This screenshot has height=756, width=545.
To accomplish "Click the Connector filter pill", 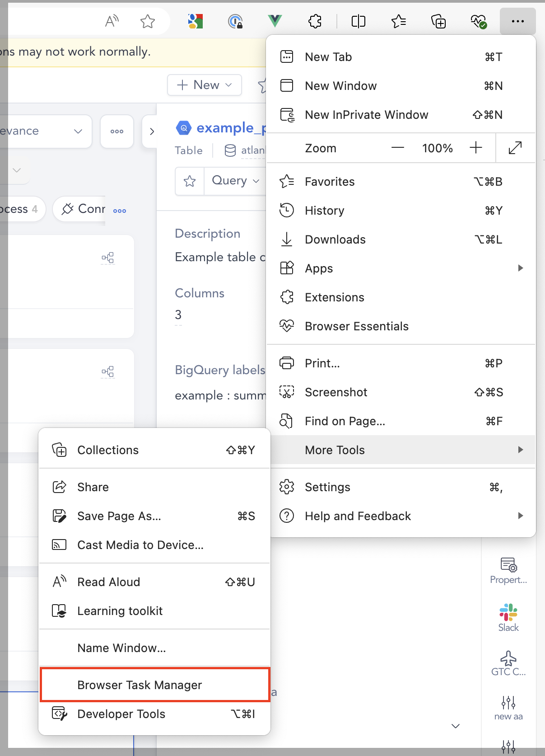I will click(x=79, y=209).
